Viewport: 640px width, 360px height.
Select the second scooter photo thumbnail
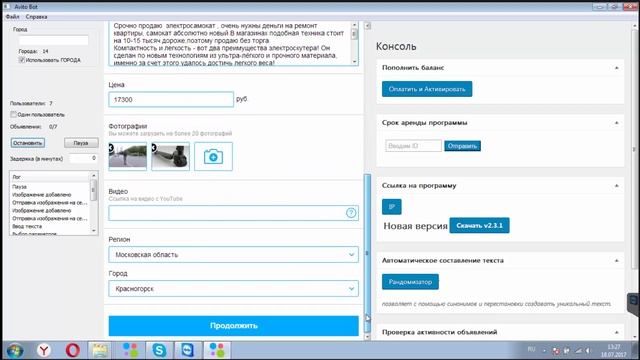click(171, 156)
